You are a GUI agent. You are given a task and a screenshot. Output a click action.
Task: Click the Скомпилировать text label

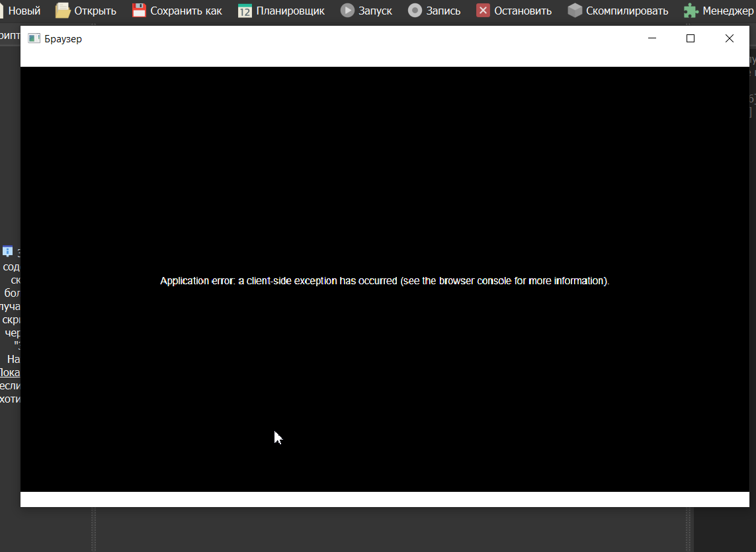[626, 11]
